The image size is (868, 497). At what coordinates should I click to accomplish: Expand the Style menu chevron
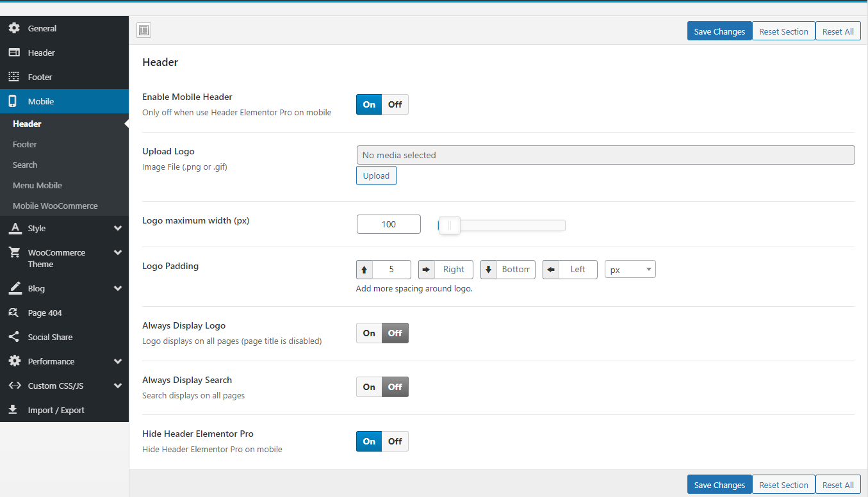(117, 228)
